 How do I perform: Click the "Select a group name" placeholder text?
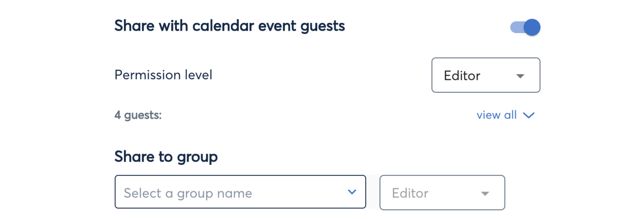pos(188,193)
